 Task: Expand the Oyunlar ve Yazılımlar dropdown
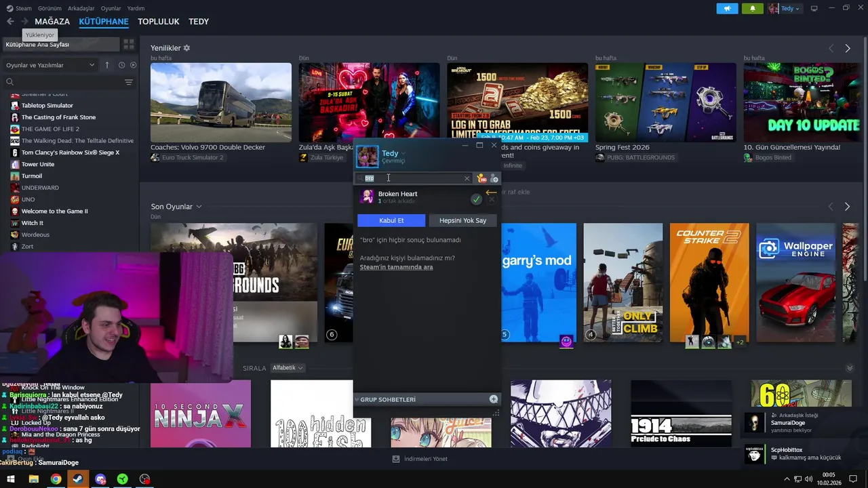[50, 65]
